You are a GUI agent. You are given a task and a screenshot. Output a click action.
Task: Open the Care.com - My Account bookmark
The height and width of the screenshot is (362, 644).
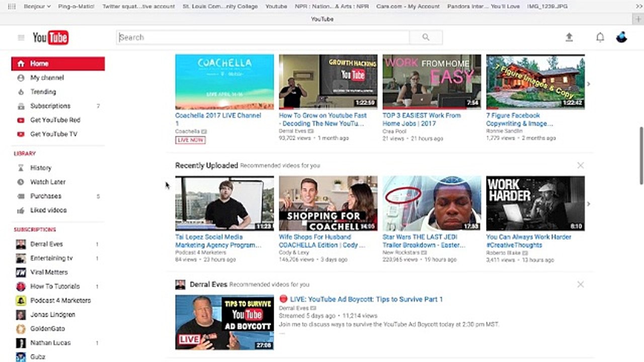pos(408,7)
